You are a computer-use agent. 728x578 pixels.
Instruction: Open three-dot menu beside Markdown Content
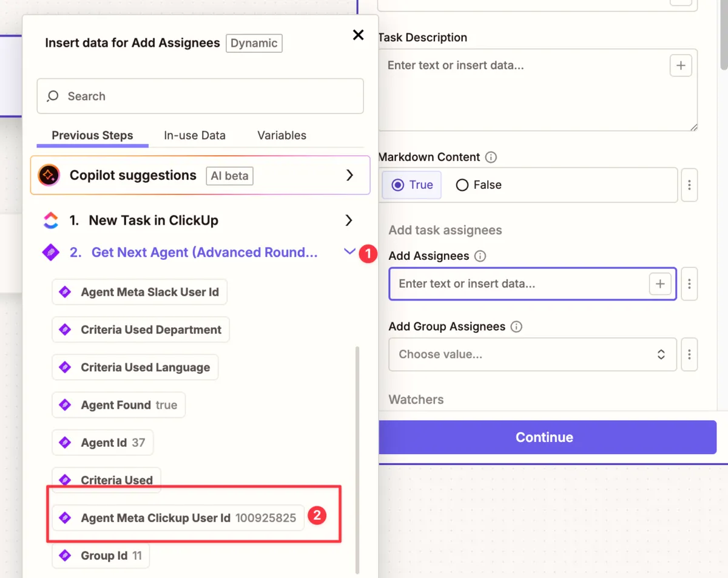[689, 185]
